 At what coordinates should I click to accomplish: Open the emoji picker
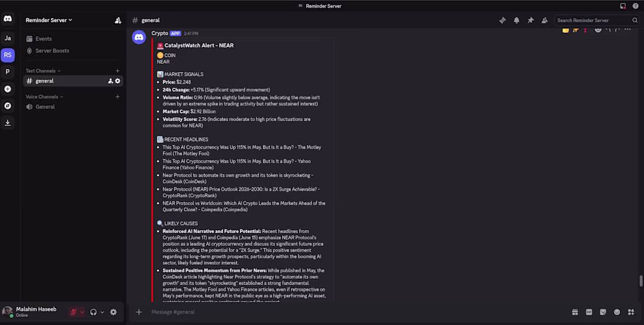tap(617, 312)
